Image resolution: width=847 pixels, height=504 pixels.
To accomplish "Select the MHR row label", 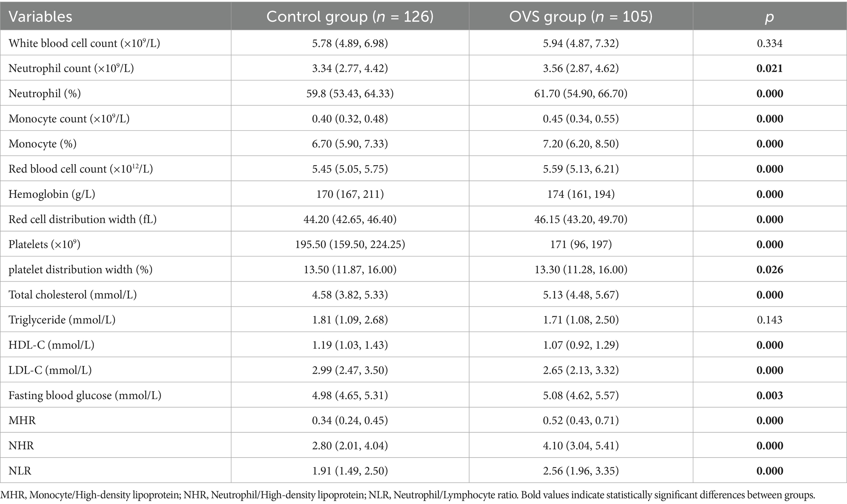I will [22, 420].
